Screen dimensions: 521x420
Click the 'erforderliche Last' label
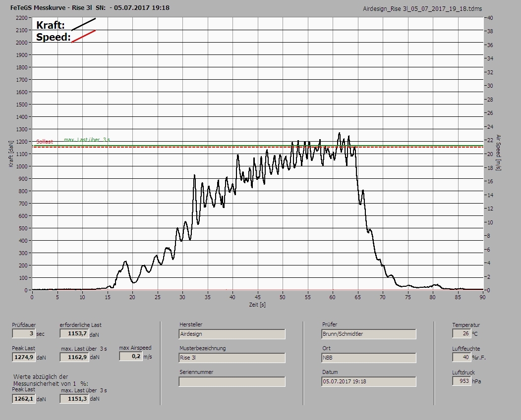[81, 325]
